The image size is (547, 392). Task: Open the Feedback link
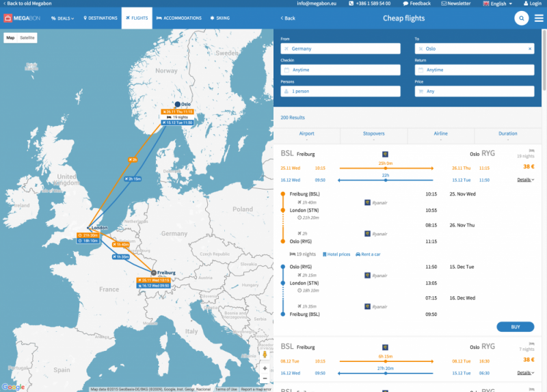coord(417,3)
